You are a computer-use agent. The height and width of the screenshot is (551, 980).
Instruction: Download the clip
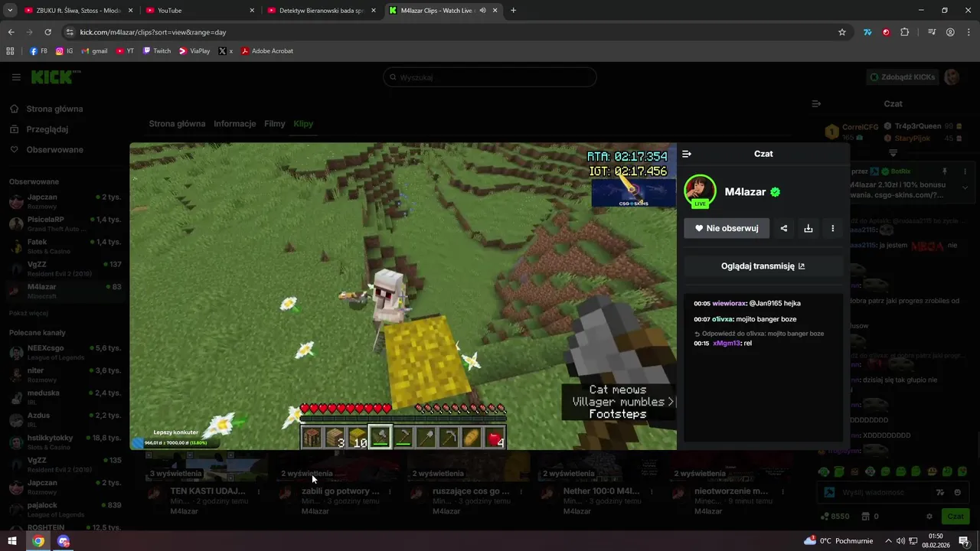coord(808,228)
